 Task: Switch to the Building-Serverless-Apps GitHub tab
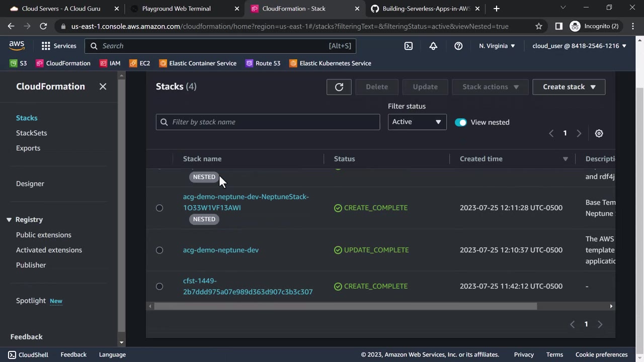[426, 9]
